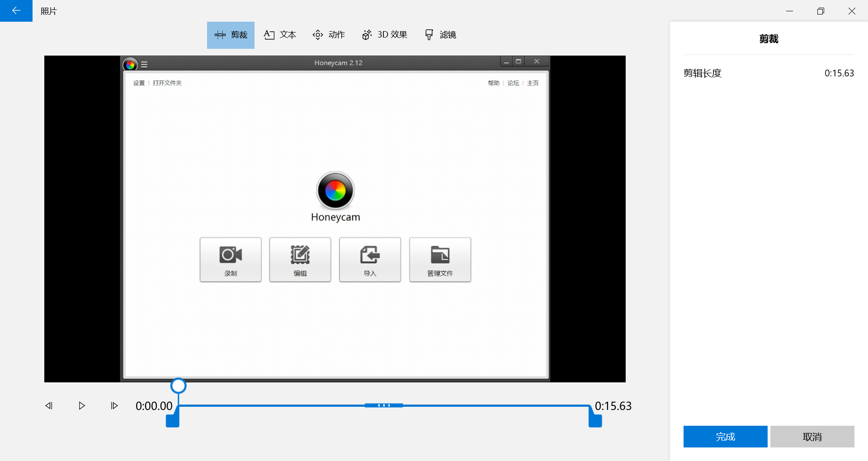Close the Photos window
The height and width of the screenshot is (461, 868).
tap(852, 11)
